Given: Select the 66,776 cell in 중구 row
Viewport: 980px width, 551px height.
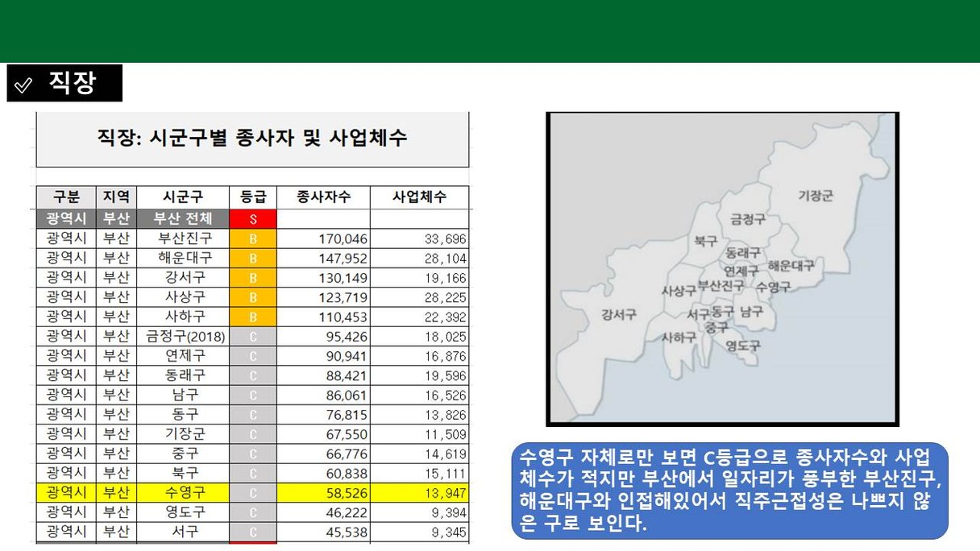Looking at the screenshot, I should [x=323, y=454].
